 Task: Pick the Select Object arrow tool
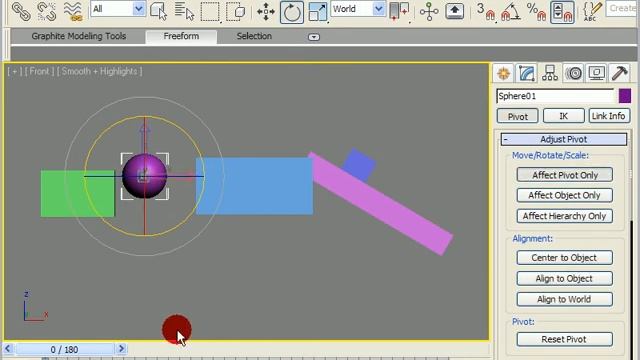point(158,11)
